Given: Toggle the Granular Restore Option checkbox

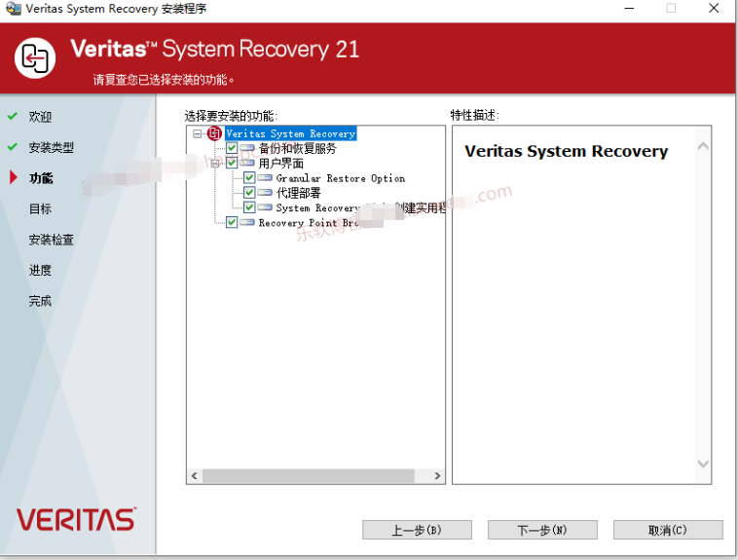Looking at the screenshot, I should (249, 178).
